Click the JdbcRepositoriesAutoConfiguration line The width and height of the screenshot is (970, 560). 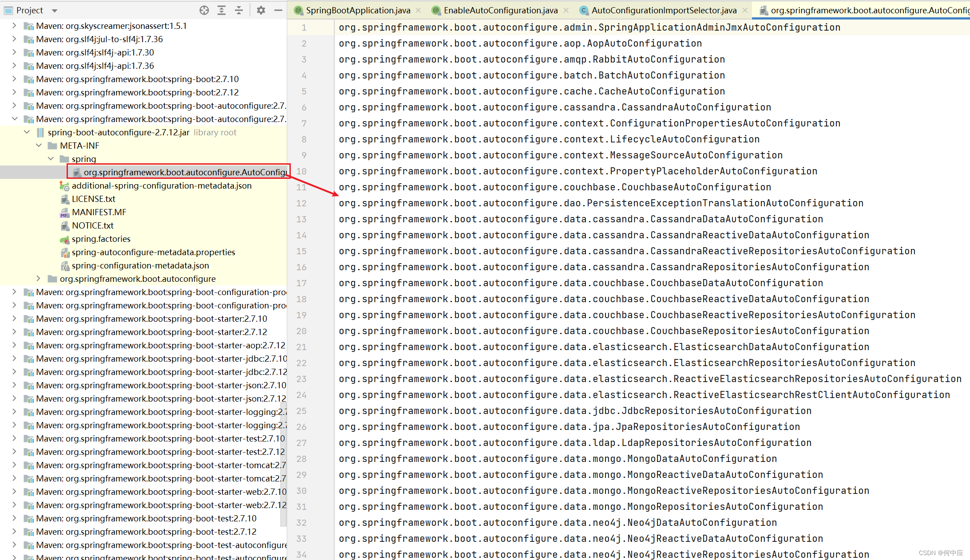pyautogui.click(x=575, y=411)
